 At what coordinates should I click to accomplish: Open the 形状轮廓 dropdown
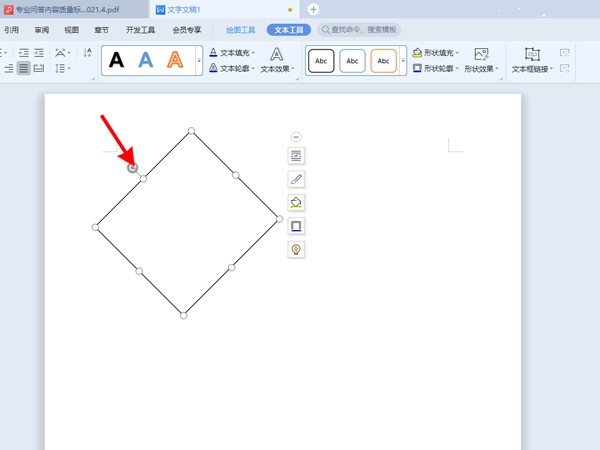pos(436,69)
